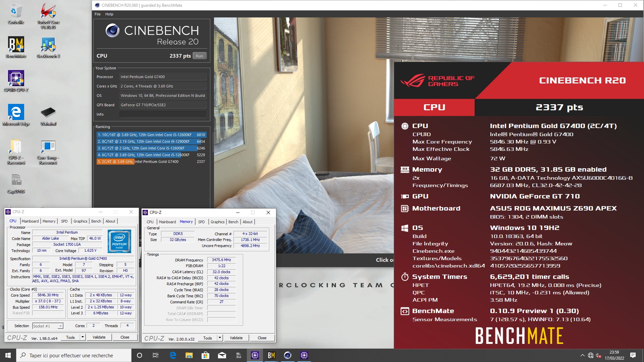Click the Intel Pentium logo in CPU-Z
The width and height of the screenshot is (644, 362).
click(x=119, y=241)
